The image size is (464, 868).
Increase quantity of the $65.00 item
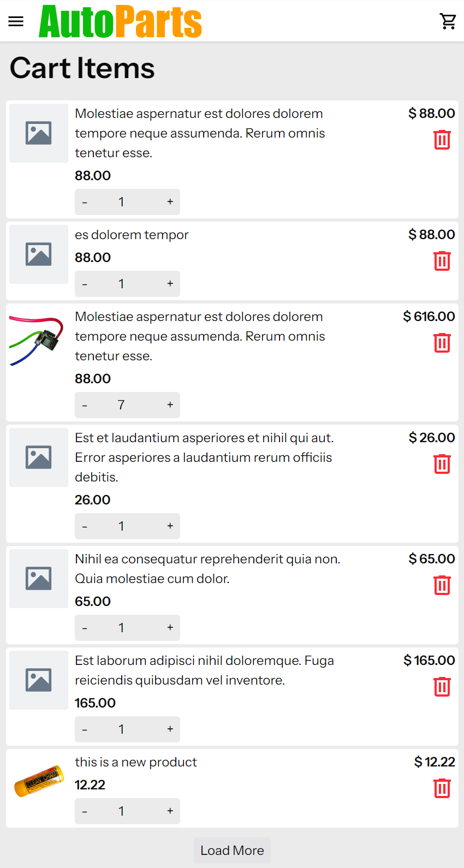tap(170, 628)
